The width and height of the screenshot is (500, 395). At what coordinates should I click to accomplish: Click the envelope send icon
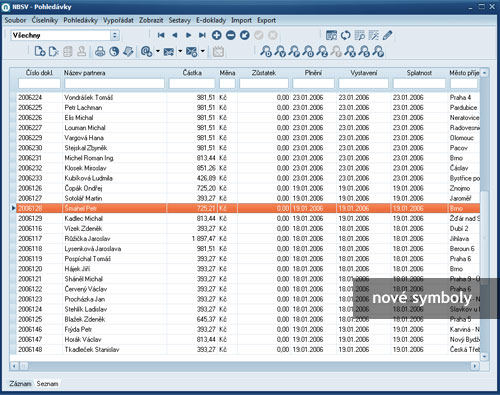pyautogui.click(x=169, y=52)
